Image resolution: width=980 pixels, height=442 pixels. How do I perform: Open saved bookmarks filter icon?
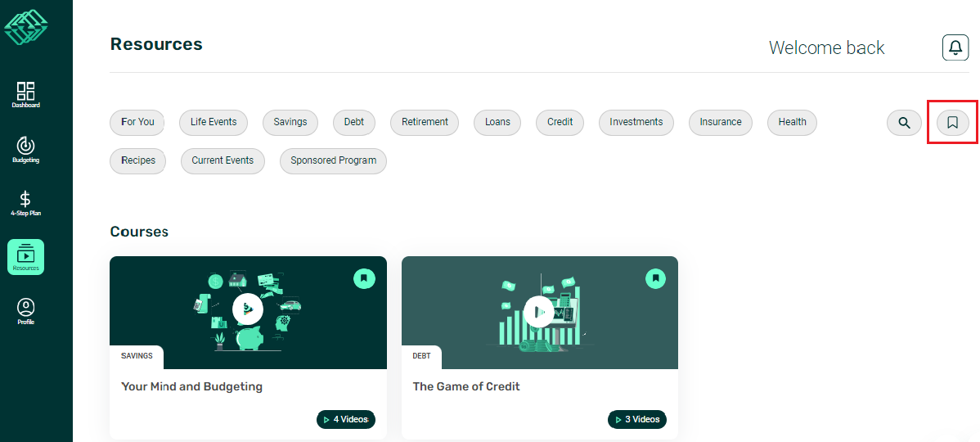pos(952,123)
